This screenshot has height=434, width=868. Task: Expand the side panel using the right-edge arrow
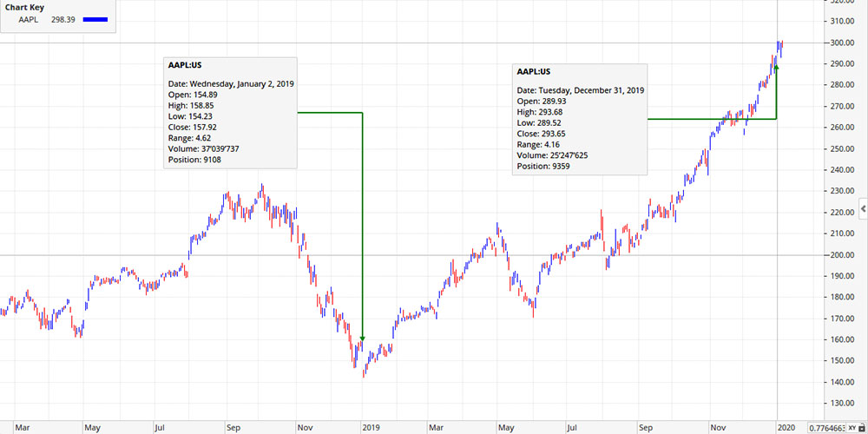(863, 208)
